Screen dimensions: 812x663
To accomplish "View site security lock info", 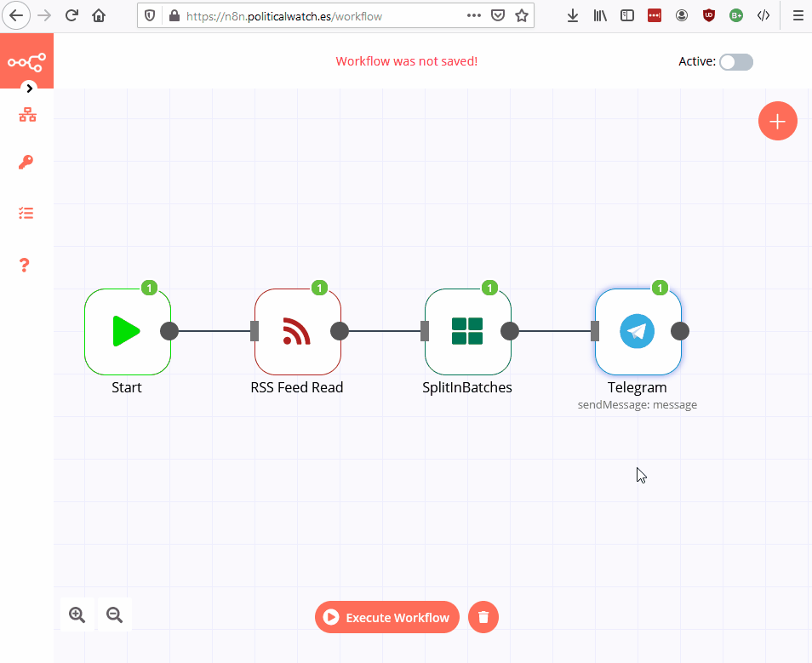I will click(x=174, y=16).
